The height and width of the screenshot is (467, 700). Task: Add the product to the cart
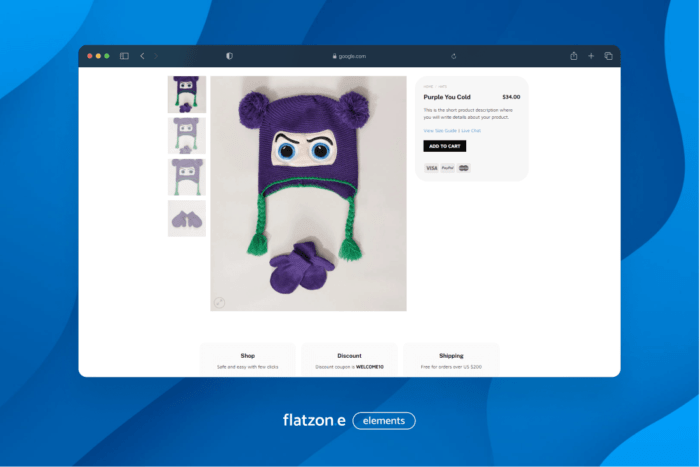444,146
